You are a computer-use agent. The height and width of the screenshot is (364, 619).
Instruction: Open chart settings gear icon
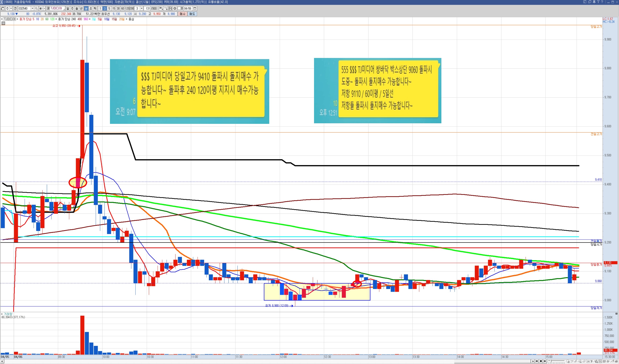tap(175, 8)
